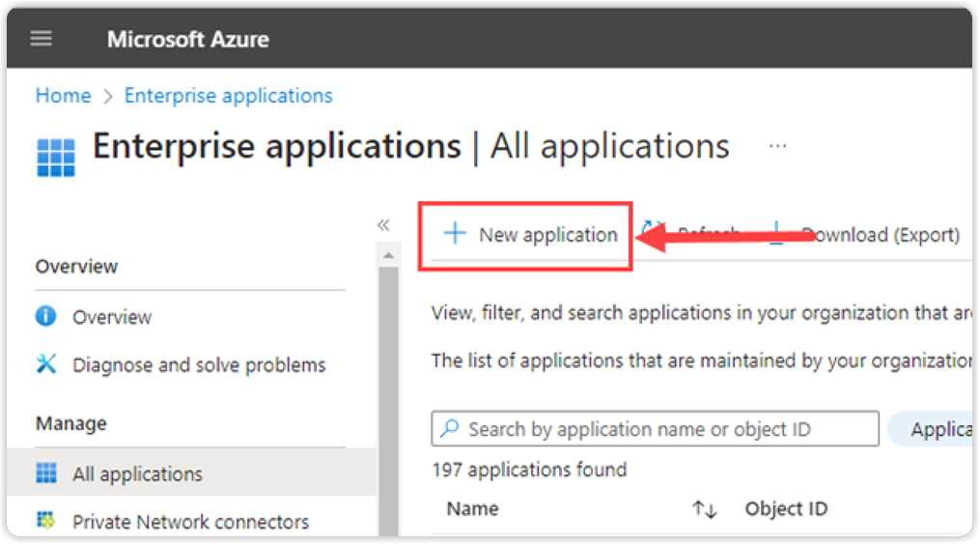Click the All applications grid icon
Viewport: 980px width, 544px height.
(x=45, y=473)
